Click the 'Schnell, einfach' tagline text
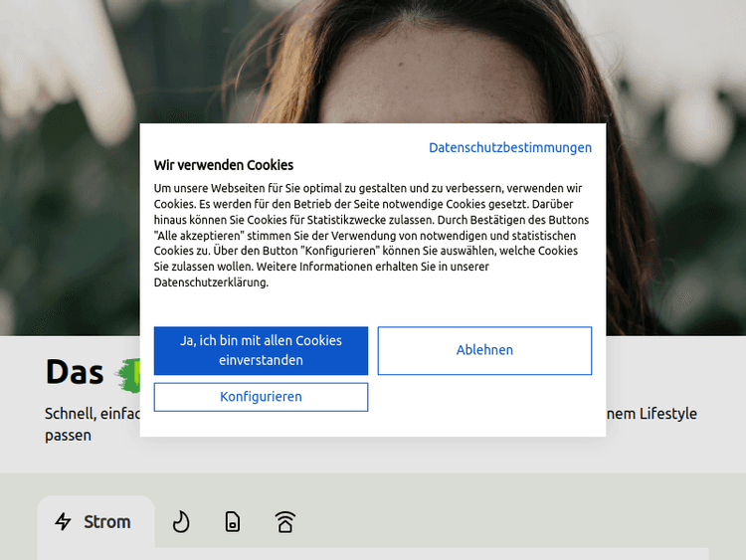The width and height of the screenshot is (746, 560). click(92, 414)
